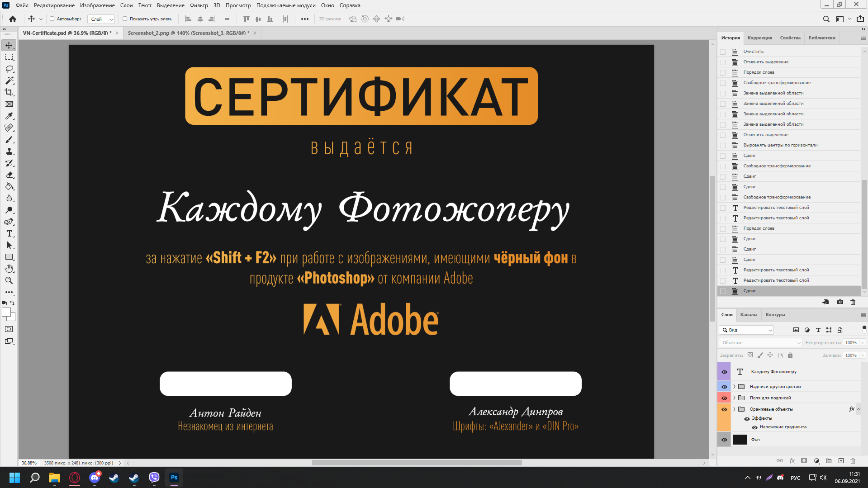This screenshot has width=868, height=488.
Task: Create new layer at Layers panel bottom
Action: pyautogui.click(x=841, y=461)
